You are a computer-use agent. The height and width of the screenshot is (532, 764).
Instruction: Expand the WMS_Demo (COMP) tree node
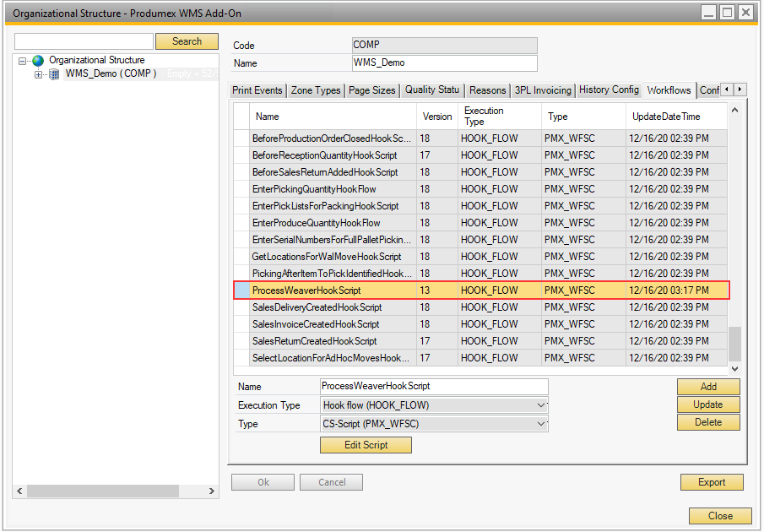point(37,73)
